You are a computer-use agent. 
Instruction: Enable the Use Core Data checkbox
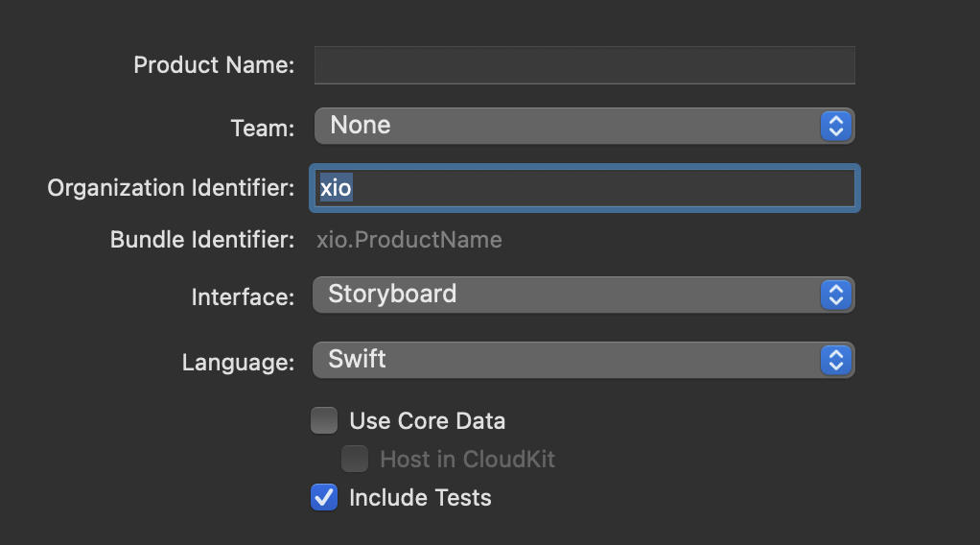[324, 420]
